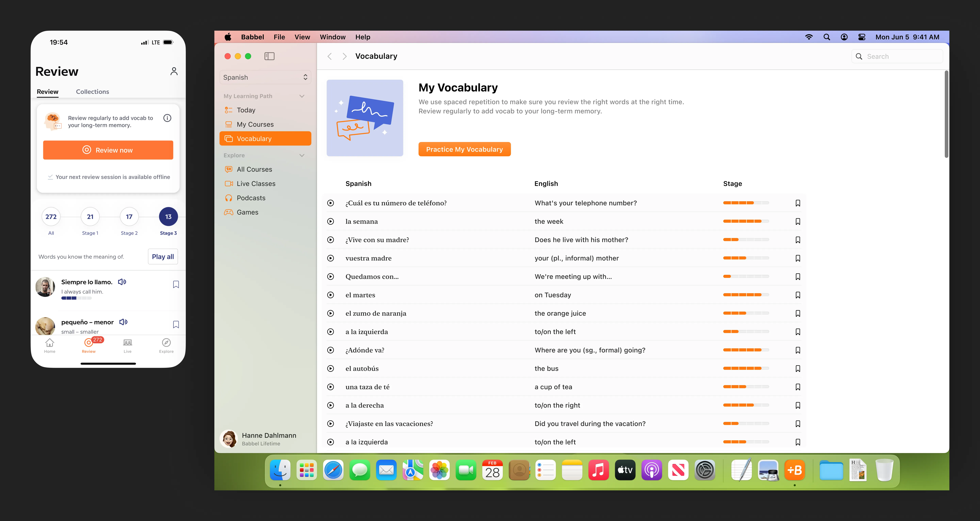Tap the info icon on review card

point(167,118)
